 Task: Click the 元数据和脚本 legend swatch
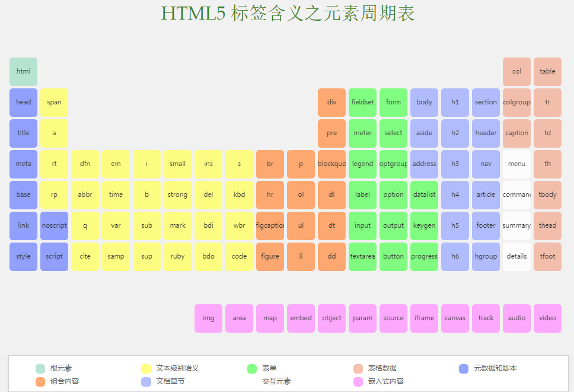coord(464,369)
